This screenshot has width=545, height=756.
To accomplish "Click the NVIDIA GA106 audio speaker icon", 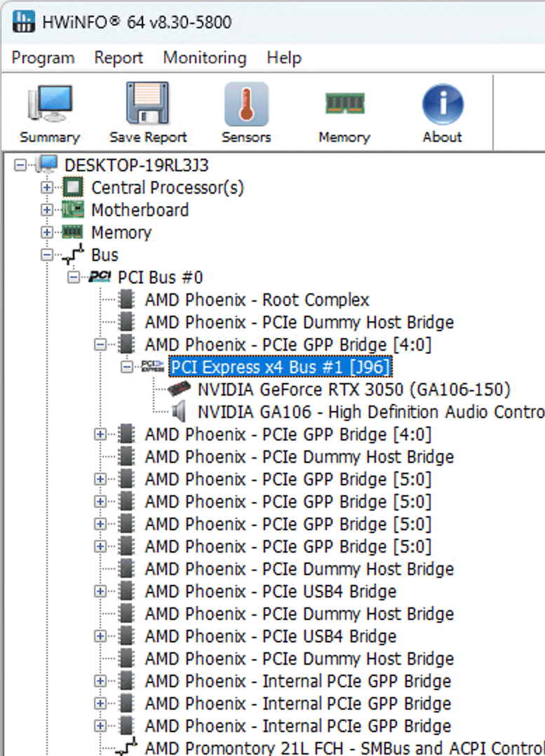I will [x=180, y=412].
